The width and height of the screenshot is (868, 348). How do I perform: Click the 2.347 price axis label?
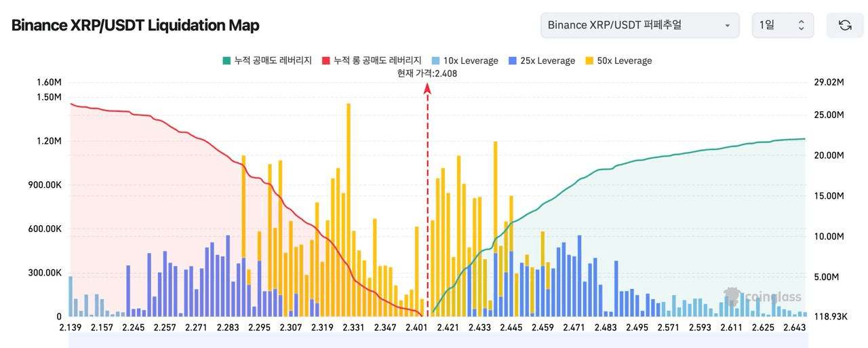tap(384, 328)
